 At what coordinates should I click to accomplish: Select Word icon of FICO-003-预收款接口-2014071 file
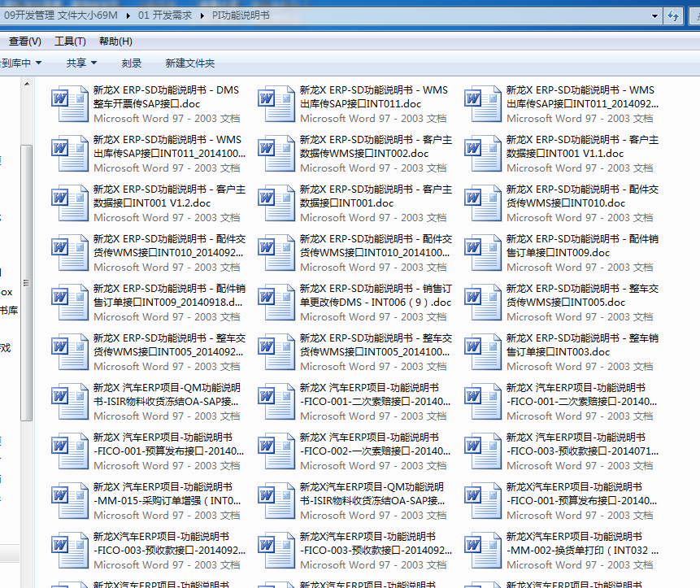(483, 451)
